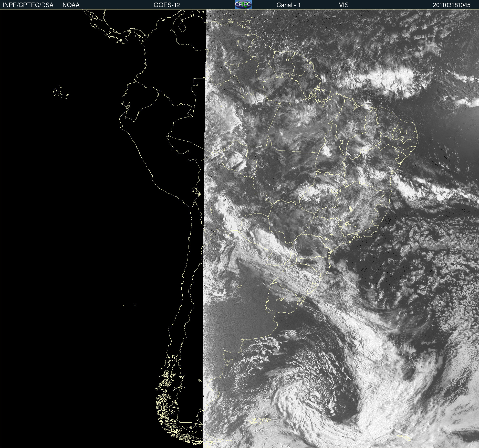
Task: Click the CPTEC logo in header
Action: click(243, 5)
